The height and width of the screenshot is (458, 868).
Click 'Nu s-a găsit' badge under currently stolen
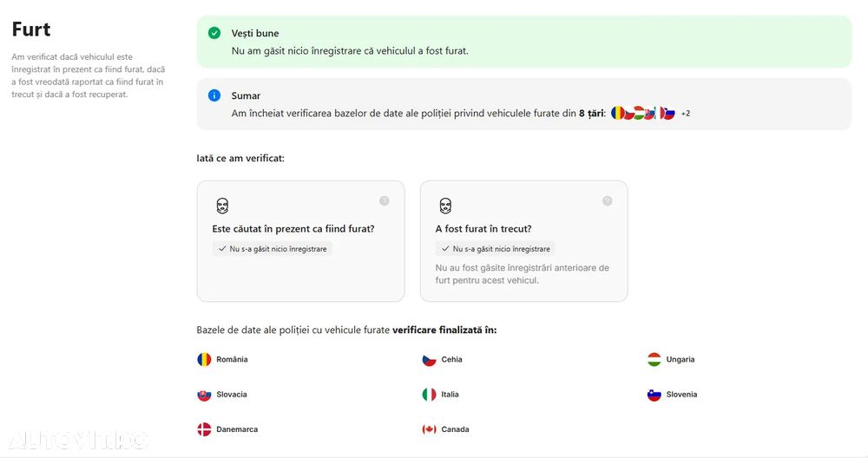(272, 249)
